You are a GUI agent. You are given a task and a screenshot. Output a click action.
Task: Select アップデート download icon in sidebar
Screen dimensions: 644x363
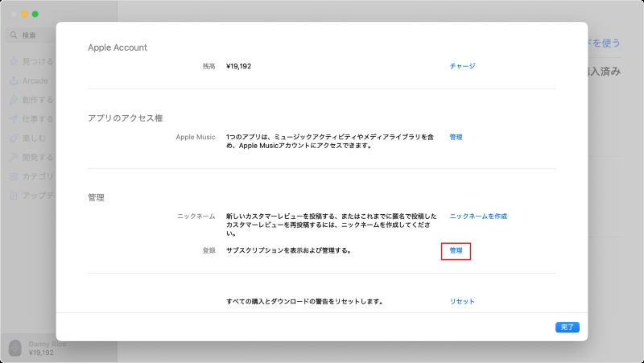click(14, 196)
